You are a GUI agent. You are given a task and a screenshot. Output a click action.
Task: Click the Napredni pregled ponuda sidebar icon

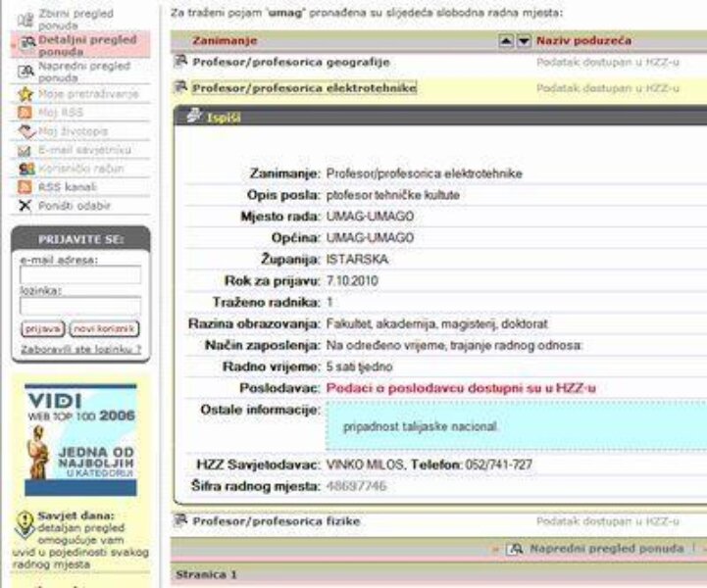[26, 72]
